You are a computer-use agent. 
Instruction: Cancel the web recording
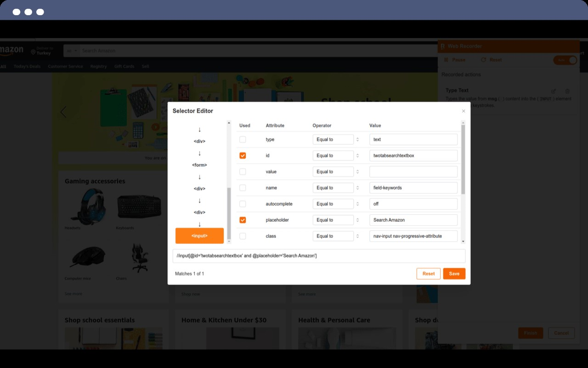pyautogui.click(x=561, y=333)
